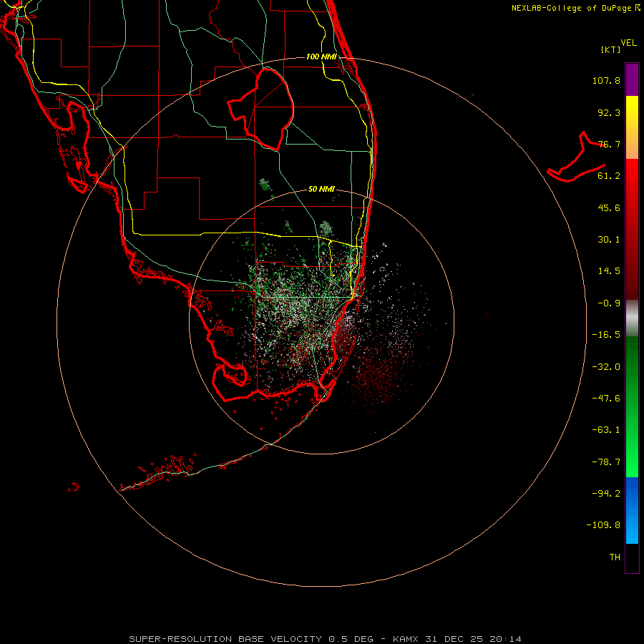Click the 107.8 velocity scale value
The height and width of the screenshot is (644, 644).
[x=606, y=80]
